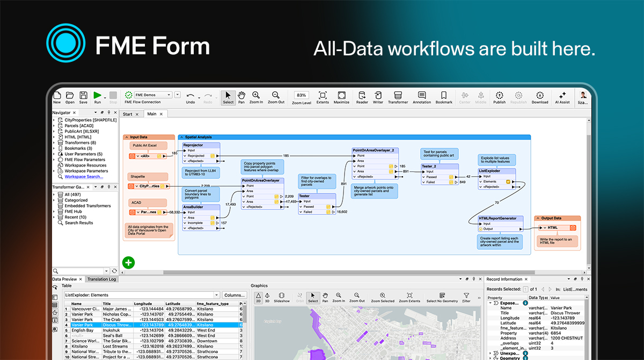Open the Run options dropdown arrow

(x=105, y=97)
